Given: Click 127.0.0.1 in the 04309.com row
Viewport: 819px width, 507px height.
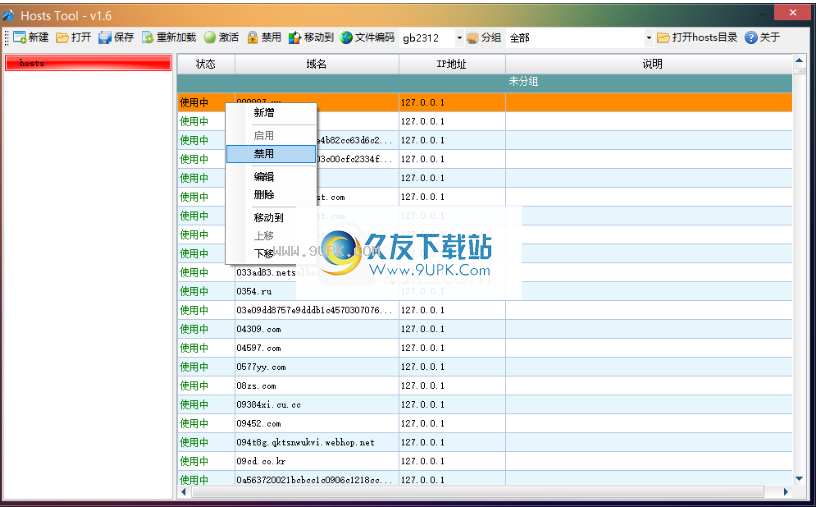Looking at the screenshot, I should click(x=423, y=329).
